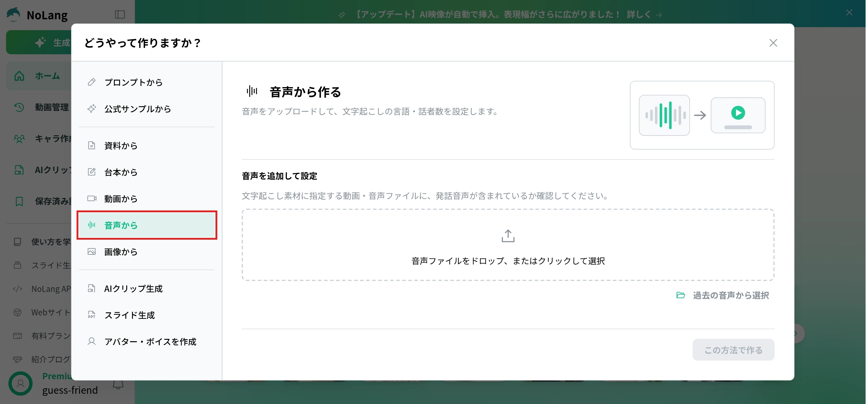Click pencil icon beside プロンプトから

92,82
